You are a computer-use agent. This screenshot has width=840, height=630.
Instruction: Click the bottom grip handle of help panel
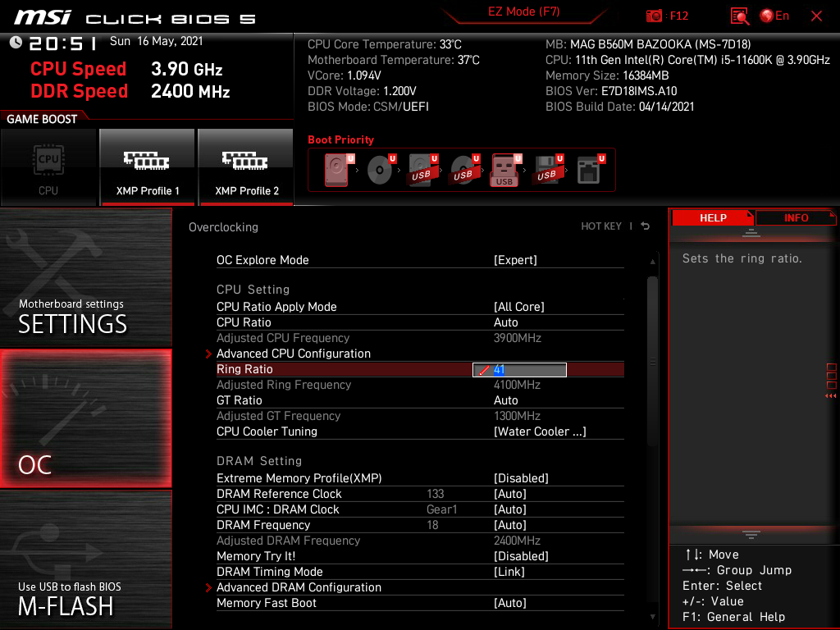coord(751,535)
